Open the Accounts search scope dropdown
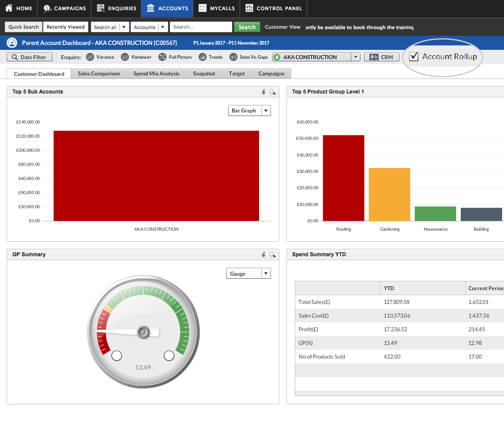This screenshot has width=504, height=430. pyautogui.click(x=149, y=27)
